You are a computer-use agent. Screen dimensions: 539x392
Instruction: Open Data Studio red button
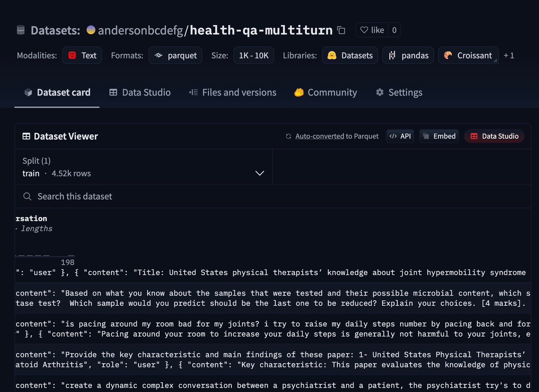[494, 136]
